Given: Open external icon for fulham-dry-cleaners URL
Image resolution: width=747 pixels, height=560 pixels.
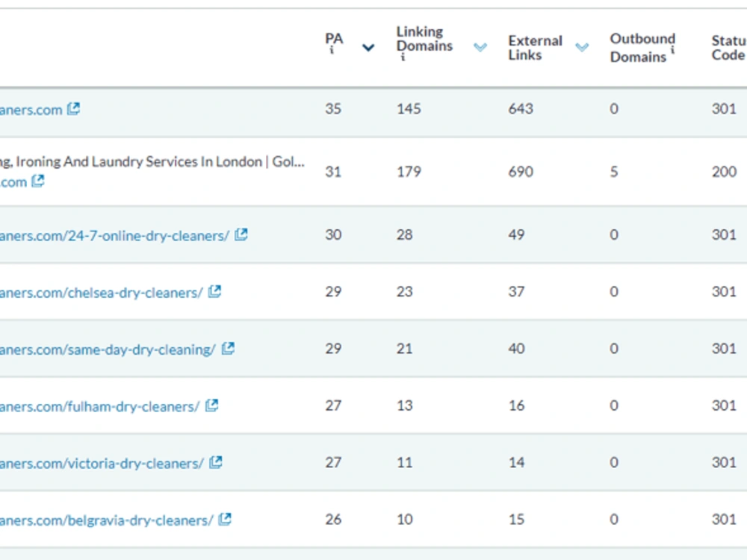Looking at the screenshot, I should click(211, 405).
